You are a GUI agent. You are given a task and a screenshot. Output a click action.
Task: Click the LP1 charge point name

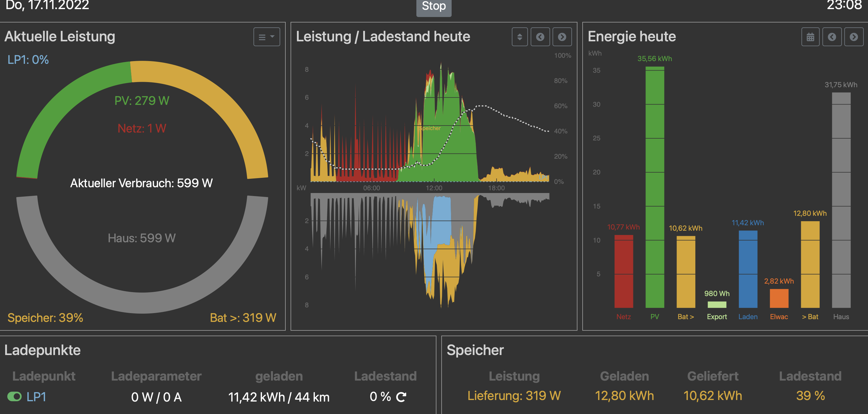[36, 397]
